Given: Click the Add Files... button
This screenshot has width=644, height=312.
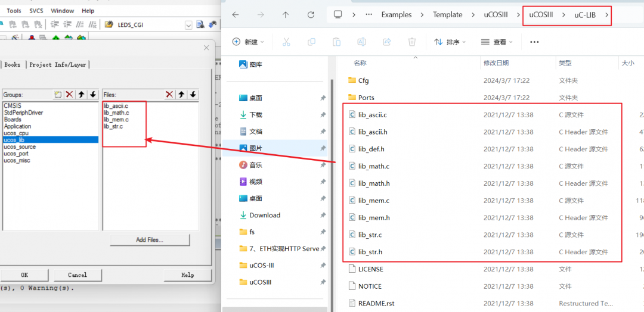Looking at the screenshot, I should click(x=150, y=240).
